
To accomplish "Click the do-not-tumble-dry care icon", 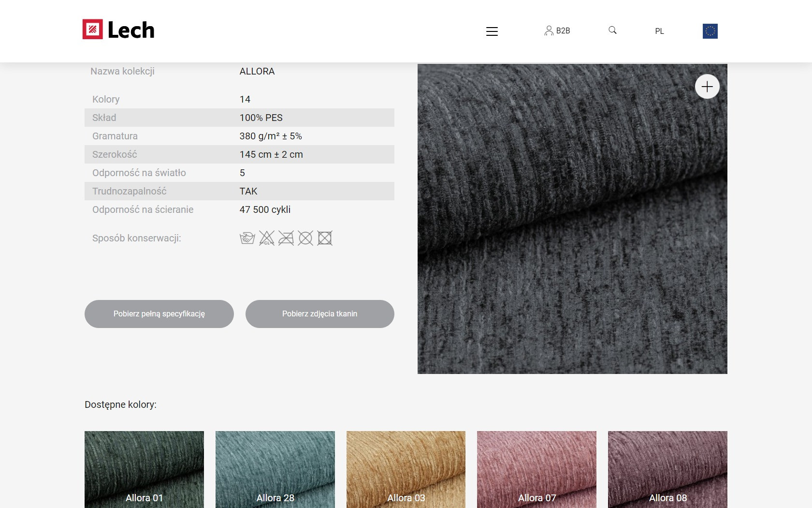I will point(325,238).
